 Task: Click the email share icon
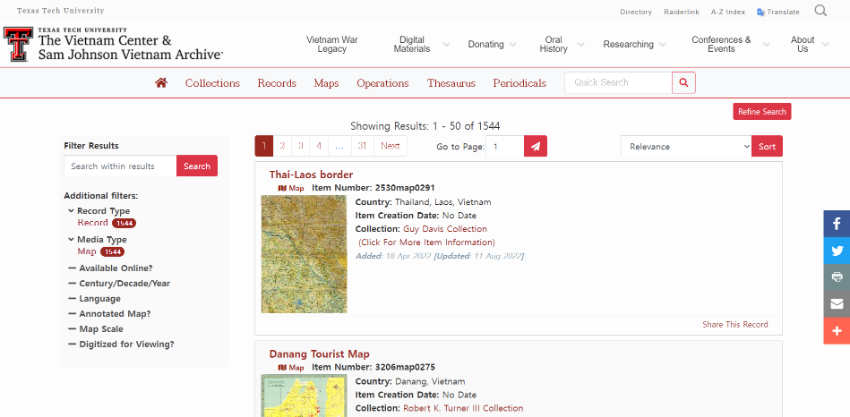[x=836, y=303]
